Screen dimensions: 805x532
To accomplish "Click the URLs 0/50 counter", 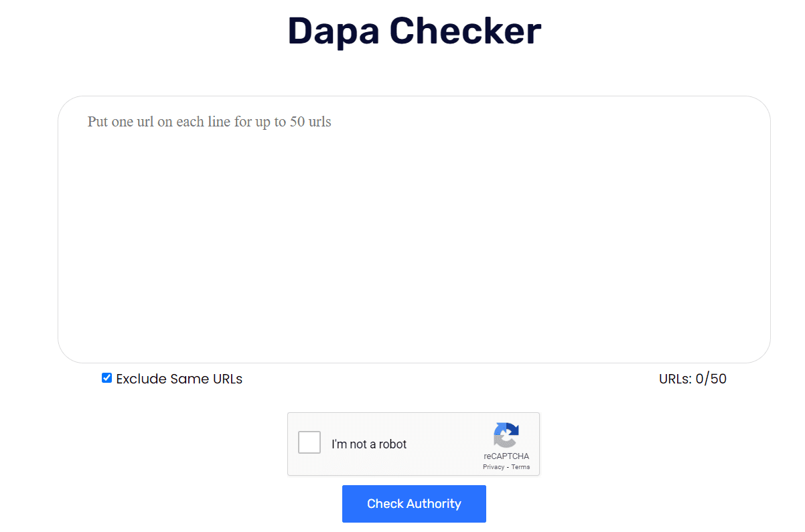I will coord(692,379).
